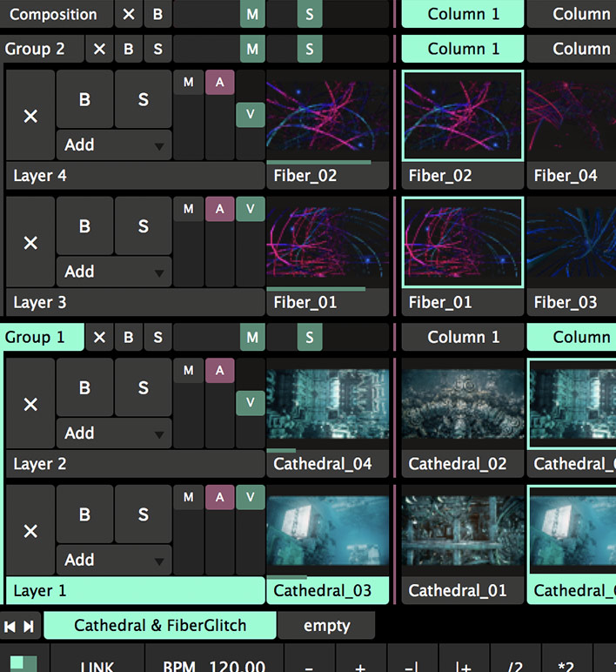Toggle Solo S on Layer 2
616x672 pixels.
click(143, 387)
